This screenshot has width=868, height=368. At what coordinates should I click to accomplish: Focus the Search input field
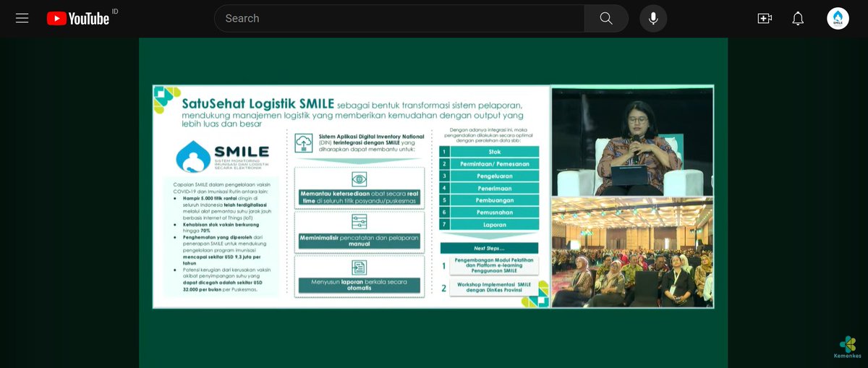399,18
